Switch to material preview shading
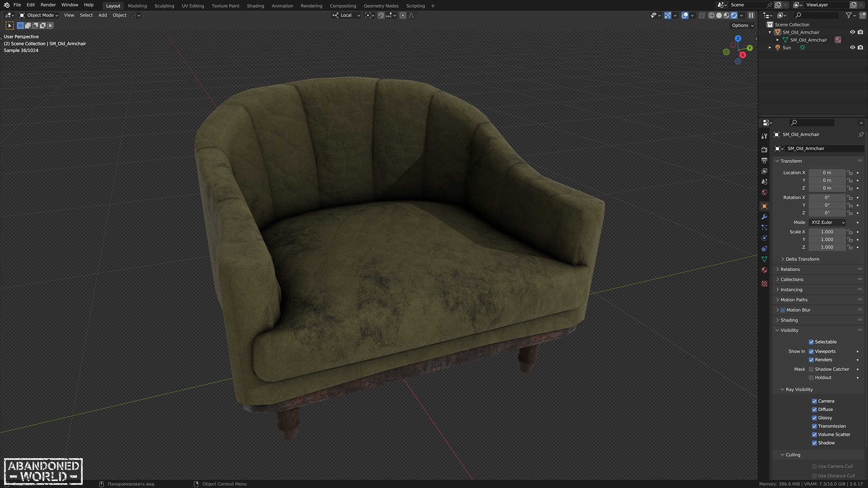 pos(726,15)
